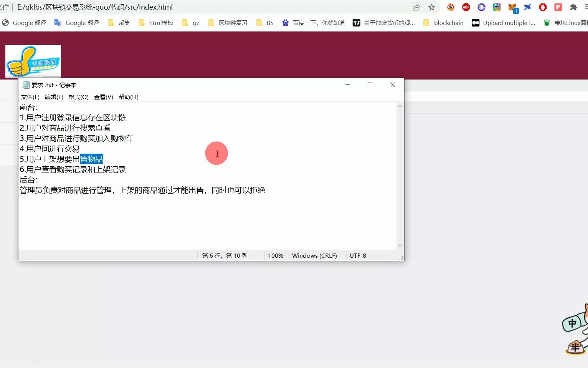Viewport: 588px width, 368px height.
Task: Open the first Google 翻译 bookmark
Action: pyautogui.click(x=24, y=23)
